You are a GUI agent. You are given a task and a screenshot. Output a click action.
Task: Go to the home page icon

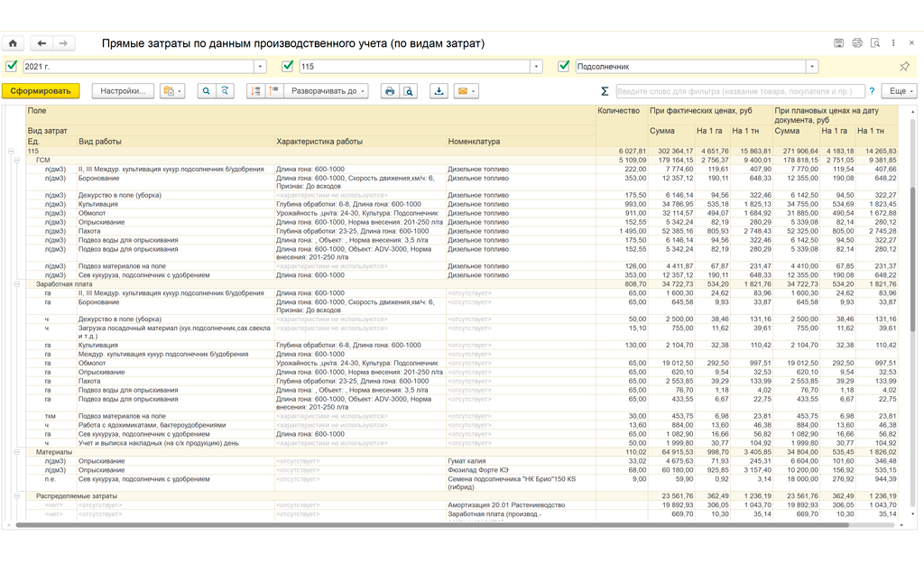(x=13, y=43)
